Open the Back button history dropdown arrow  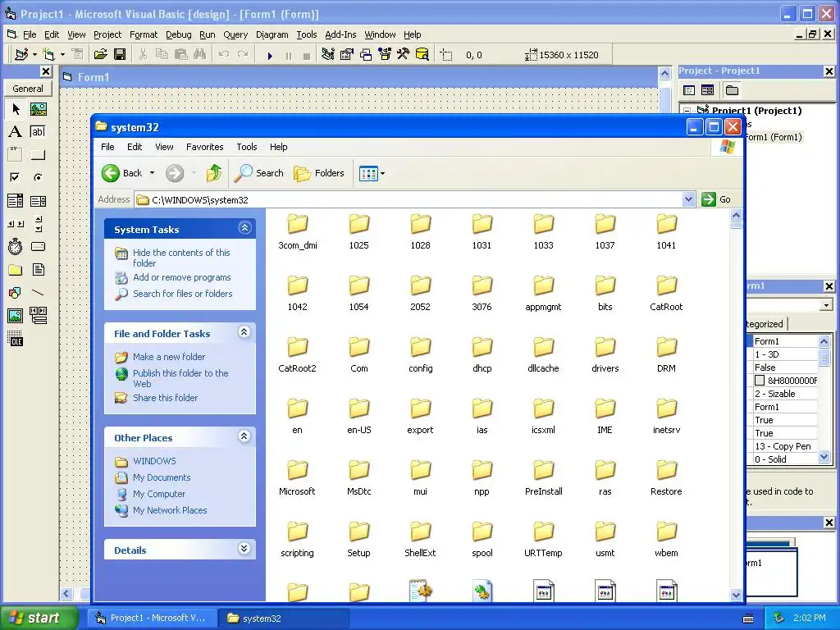(x=152, y=173)
